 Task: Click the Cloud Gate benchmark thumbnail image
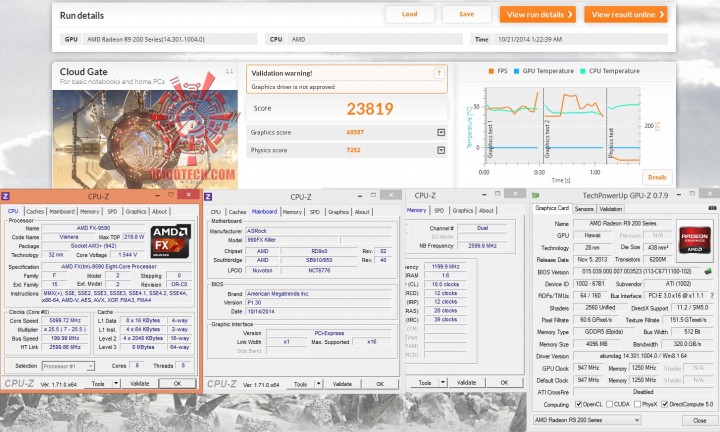point(145,139)
